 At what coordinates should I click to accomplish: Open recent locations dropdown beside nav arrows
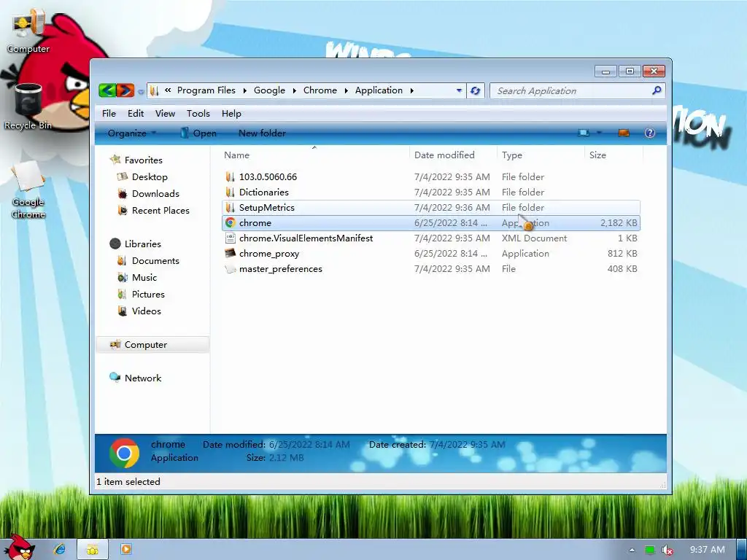point(141,91)
